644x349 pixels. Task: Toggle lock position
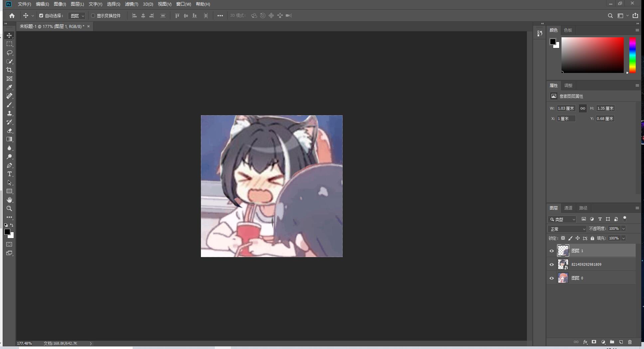tap(578, 238)
